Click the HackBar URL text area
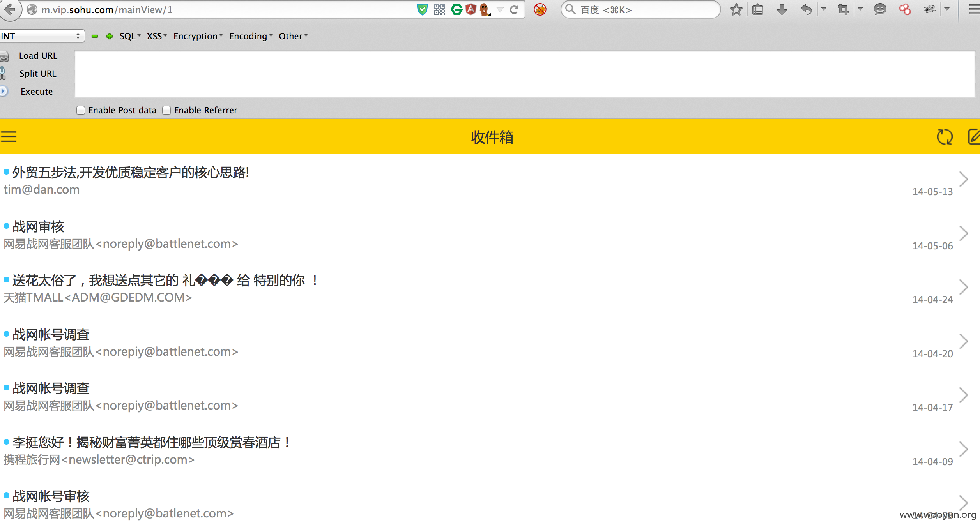 [x=525, y=74]
